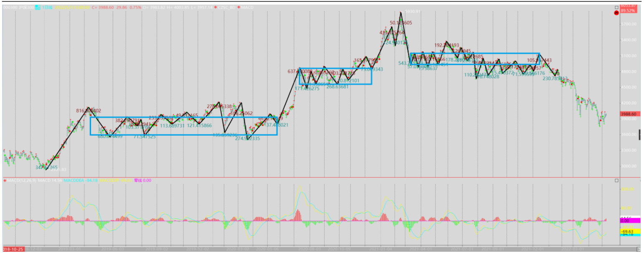Click the 5930.91 peak price label

click(413, 11)
